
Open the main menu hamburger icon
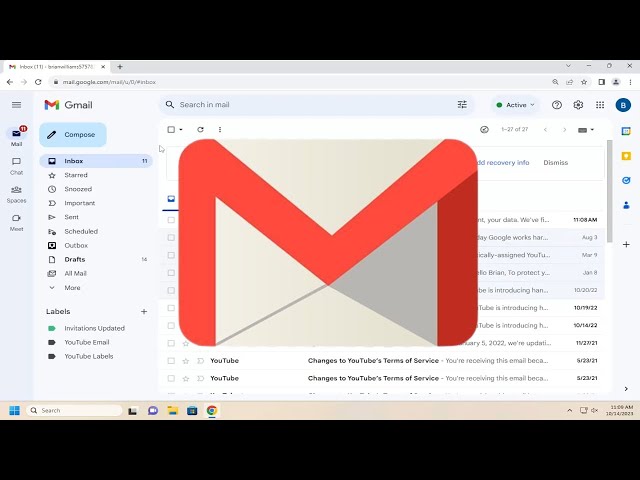tap(16, 105)
